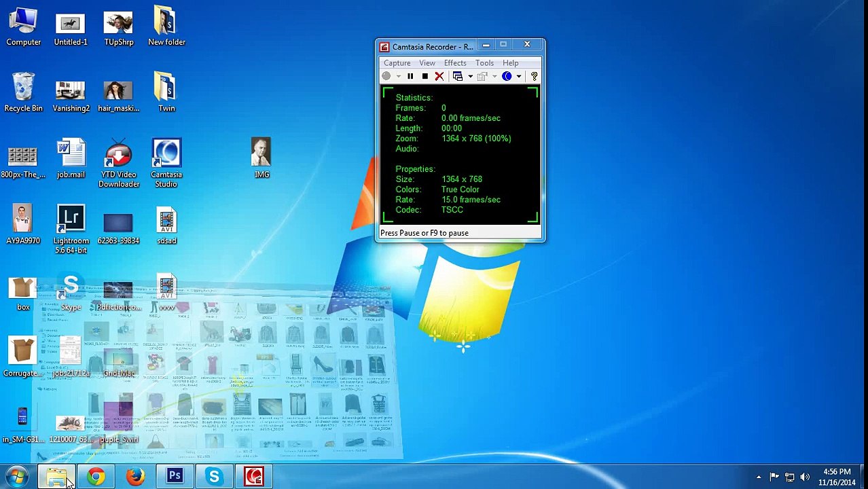Pause the Camtasia recording
Screen dimensions: 868x489
click(410, 77)
